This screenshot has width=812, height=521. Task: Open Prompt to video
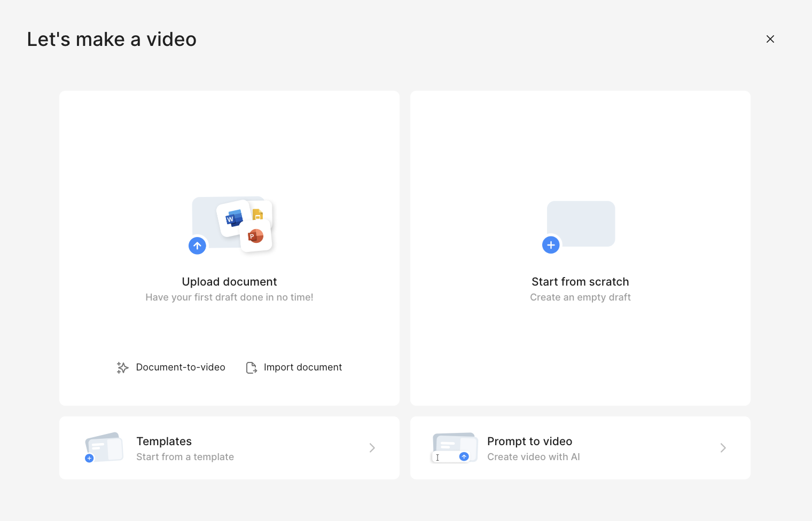point(580,448)
